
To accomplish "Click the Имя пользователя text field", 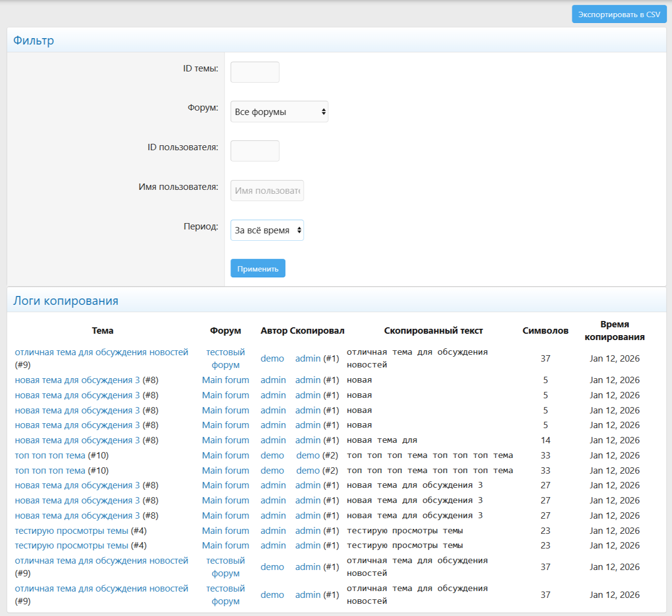I will (x=267, y=190).
